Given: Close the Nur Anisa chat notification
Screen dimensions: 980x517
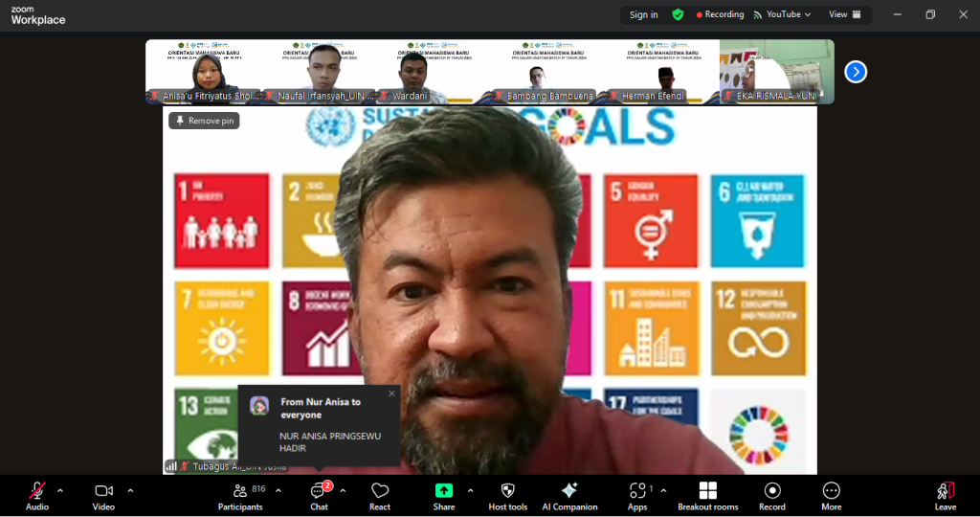Looking at the screenshot, I should point(391,393).
